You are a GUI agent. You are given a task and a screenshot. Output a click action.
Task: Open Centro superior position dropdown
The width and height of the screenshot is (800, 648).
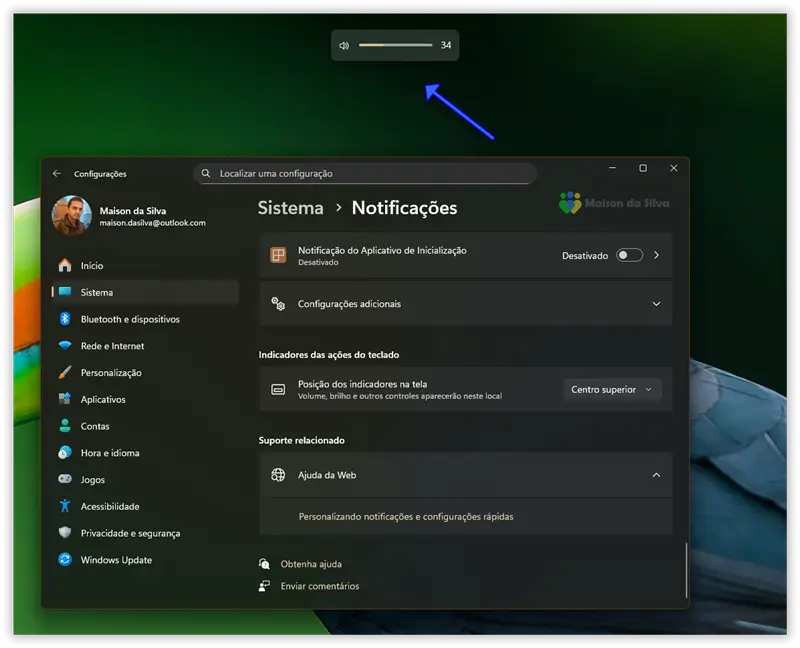[611, 390]
